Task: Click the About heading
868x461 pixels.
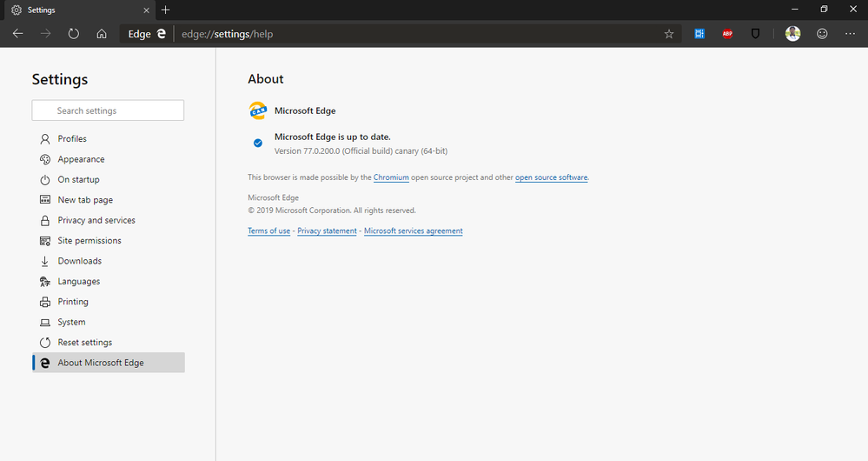Action: [266, 78]
